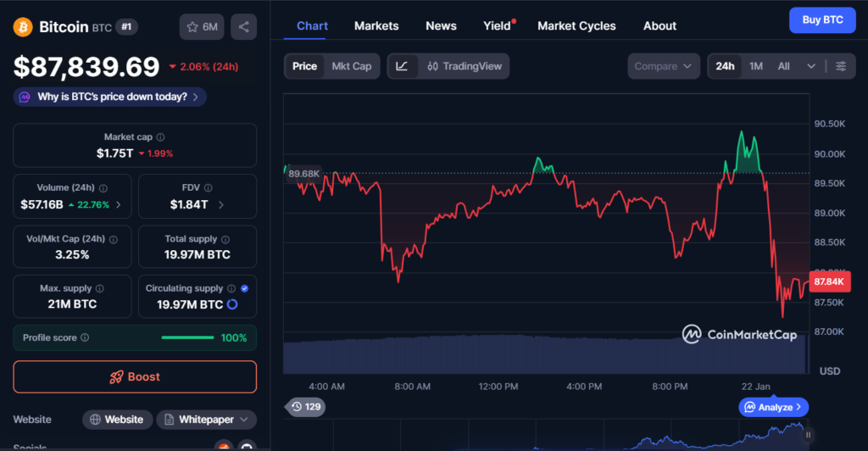The image size is (868, 451).
Task: Click the Analyze button below the chart
Action: click(x=774, y=407)
